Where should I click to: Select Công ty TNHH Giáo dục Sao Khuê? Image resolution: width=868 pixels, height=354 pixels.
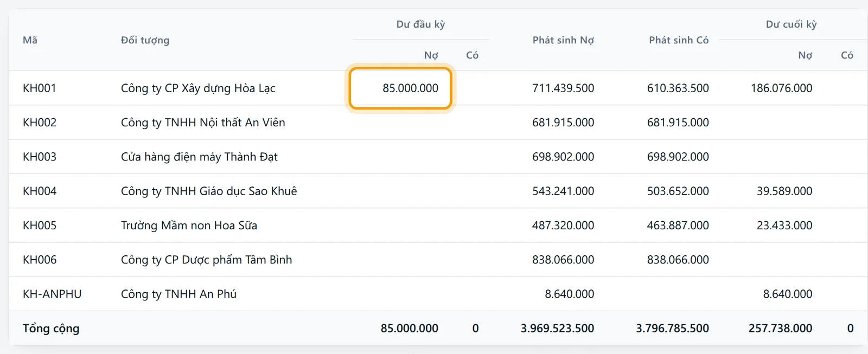click(209, 191)
